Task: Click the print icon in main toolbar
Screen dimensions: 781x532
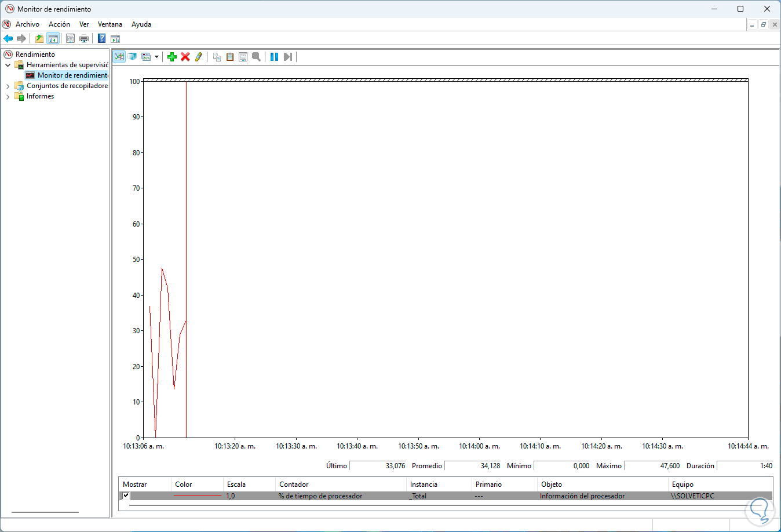Action: pos(84,39)
